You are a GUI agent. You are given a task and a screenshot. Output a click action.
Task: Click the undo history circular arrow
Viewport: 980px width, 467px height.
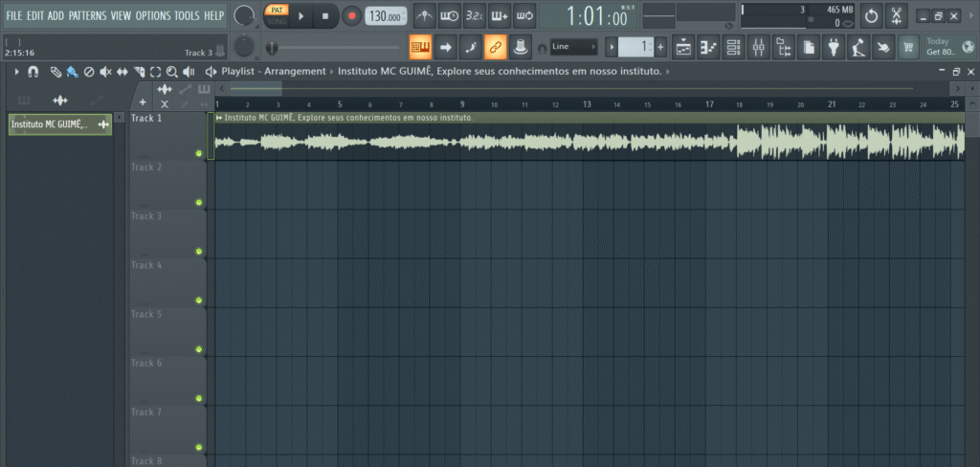pos(871,15)
